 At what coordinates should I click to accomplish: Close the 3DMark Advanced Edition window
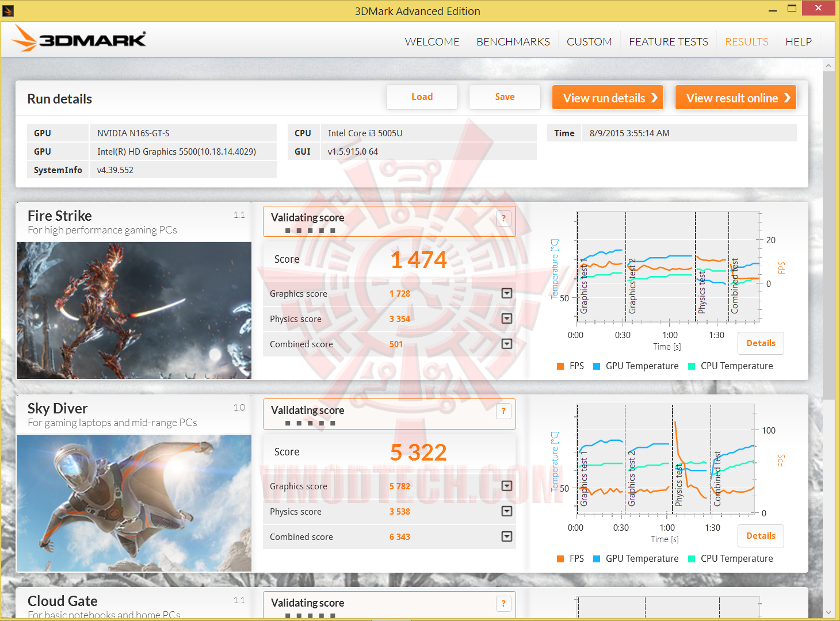(x=819, y=8)
